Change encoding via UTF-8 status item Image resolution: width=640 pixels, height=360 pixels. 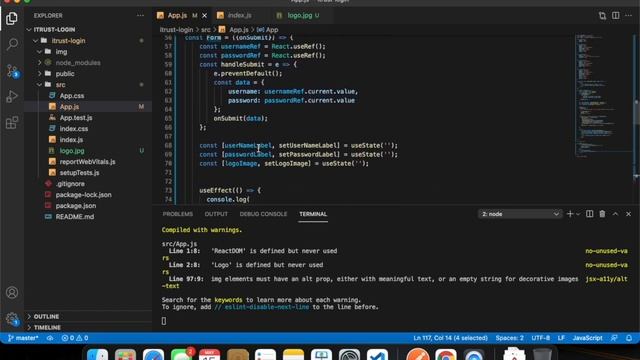point(540,338)
